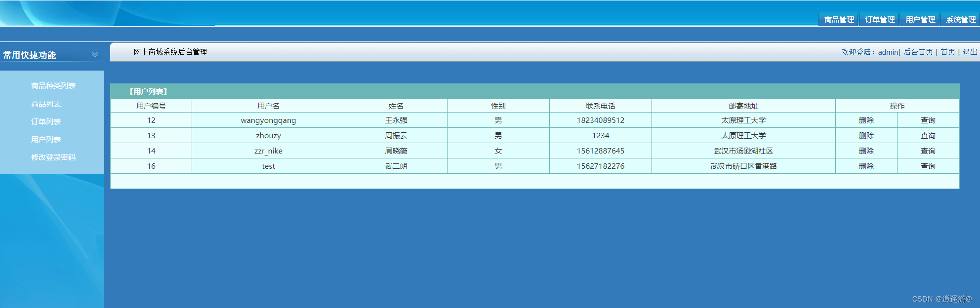Viewport: 980px width, 308px height.
Task: Click user ID cell 14
Action: coord(151,151)
